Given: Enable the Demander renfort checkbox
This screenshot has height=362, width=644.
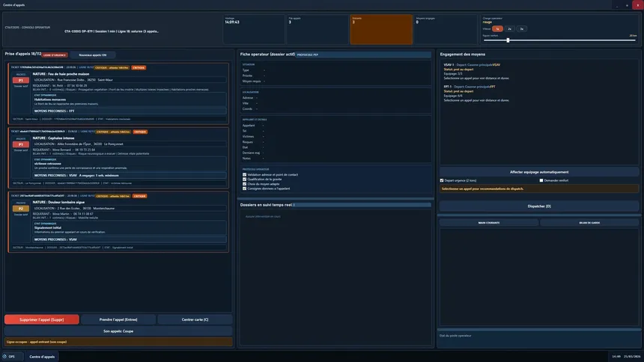Looking at the screenshot, I should tap(541, 180).
